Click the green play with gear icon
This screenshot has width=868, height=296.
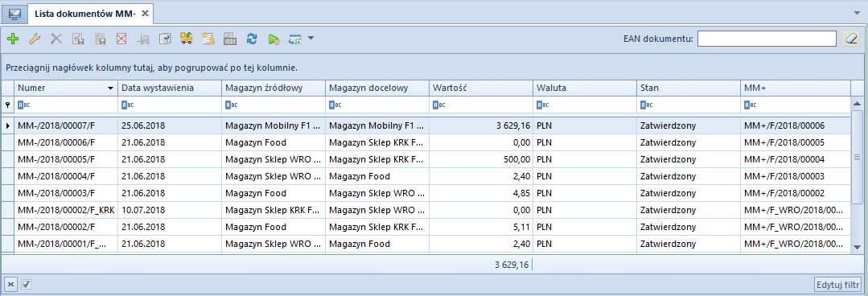(274, 39)
